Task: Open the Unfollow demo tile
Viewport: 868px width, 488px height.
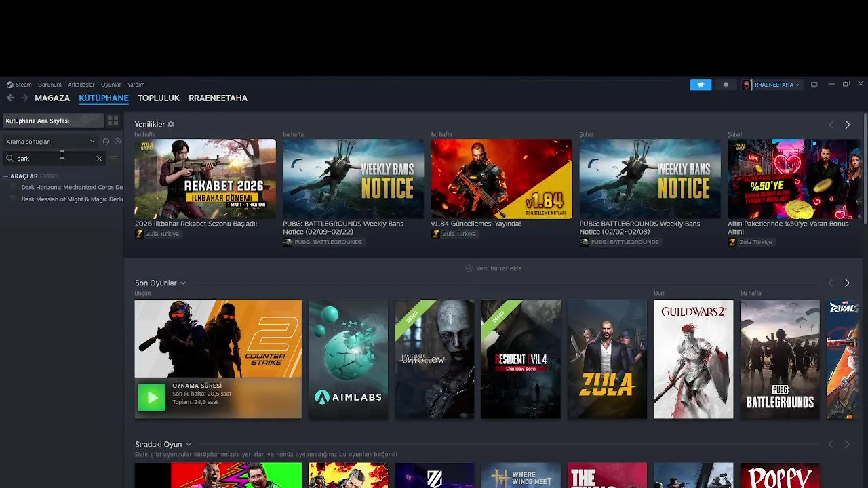Action: pos(435,359)
